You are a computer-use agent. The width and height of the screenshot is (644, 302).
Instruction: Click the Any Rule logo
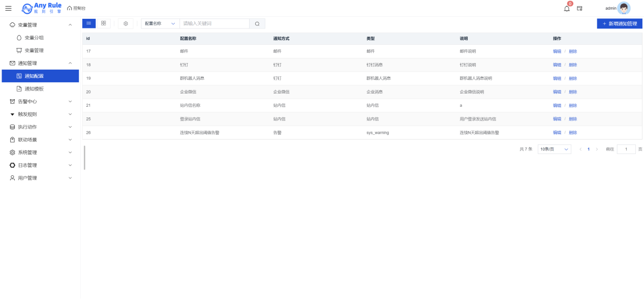(x=42, y=8)
